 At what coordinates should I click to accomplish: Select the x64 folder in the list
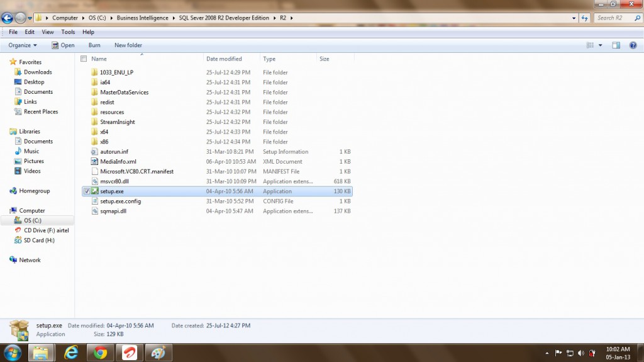[x=104, y=132]
